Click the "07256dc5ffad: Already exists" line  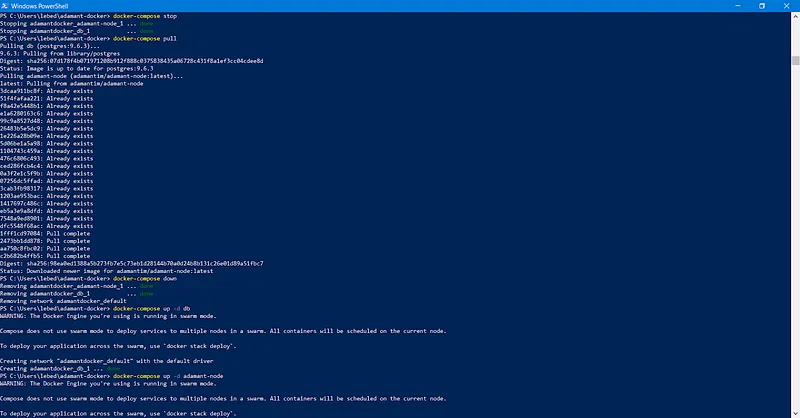[46, 181]
